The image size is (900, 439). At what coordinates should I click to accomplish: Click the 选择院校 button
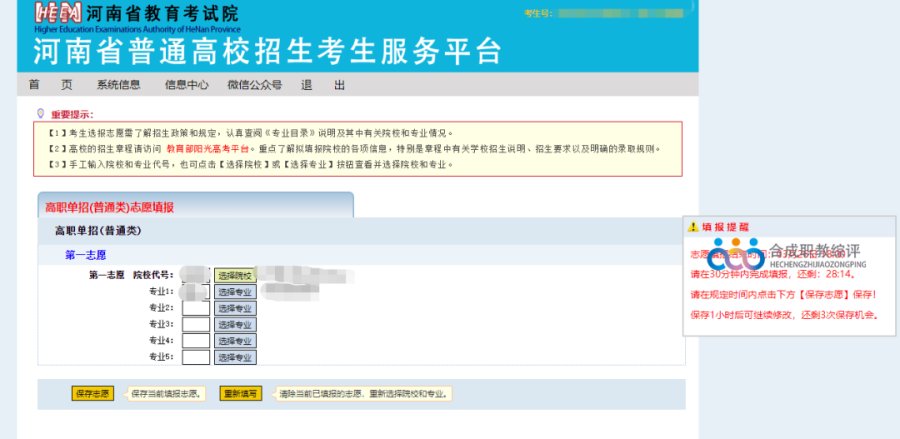pyautogui.click(x=235, y=275)
